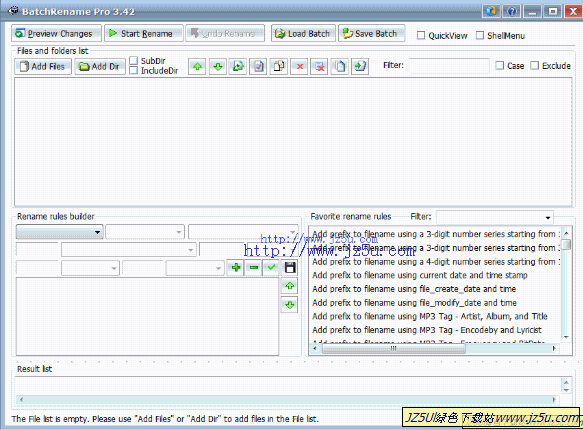Open the dropdown left of the green plus icon

pyautogui.click(x=195, y=268)
